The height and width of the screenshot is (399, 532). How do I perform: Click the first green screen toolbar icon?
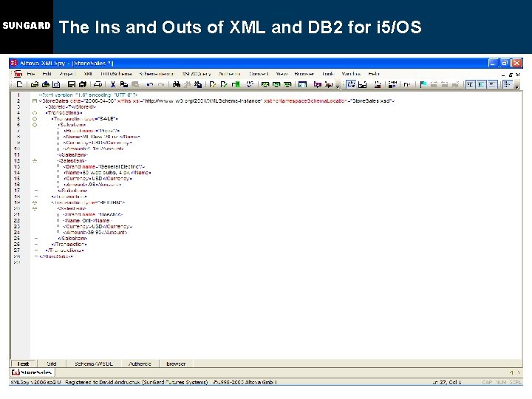(265, 84)
